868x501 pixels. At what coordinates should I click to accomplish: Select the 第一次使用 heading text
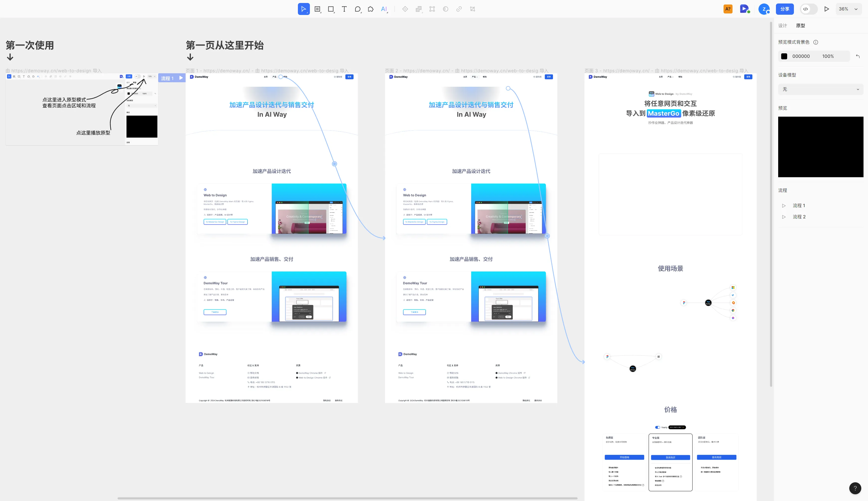(30, 45)
